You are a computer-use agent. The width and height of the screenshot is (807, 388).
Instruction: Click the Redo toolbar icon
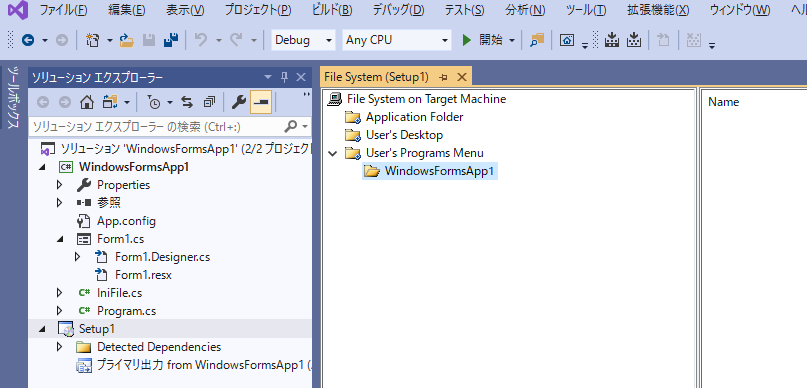pos(236,40)
